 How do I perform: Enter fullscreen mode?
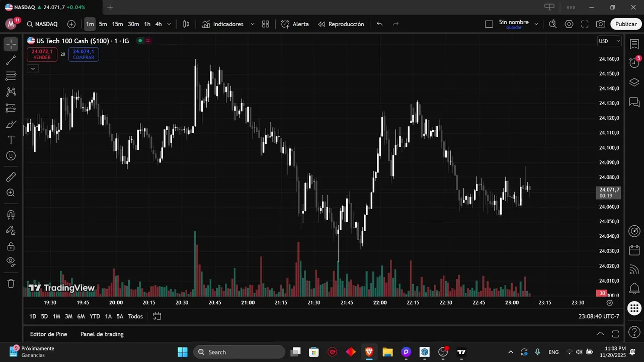pos(585,24)
